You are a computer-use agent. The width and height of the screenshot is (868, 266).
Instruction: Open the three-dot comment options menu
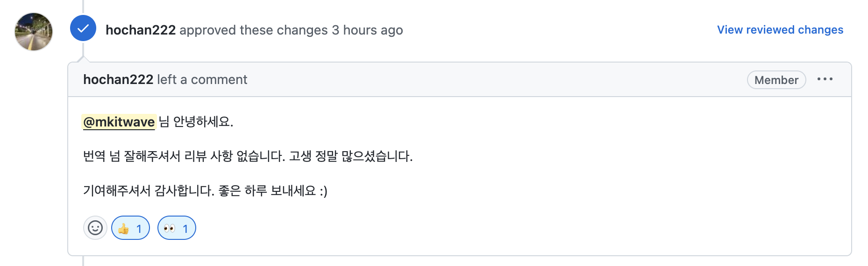(825, 79)
